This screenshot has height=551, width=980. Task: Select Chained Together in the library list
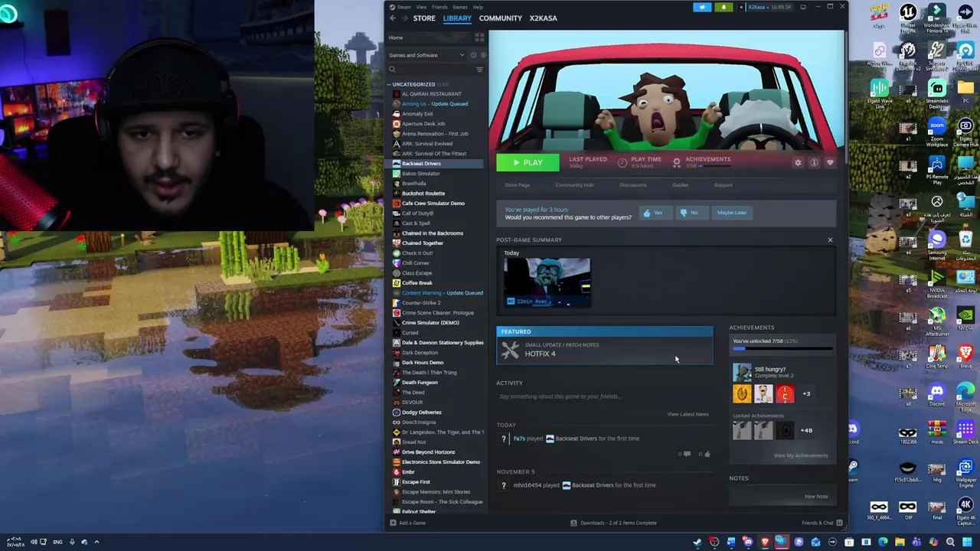tap(423, 243)
